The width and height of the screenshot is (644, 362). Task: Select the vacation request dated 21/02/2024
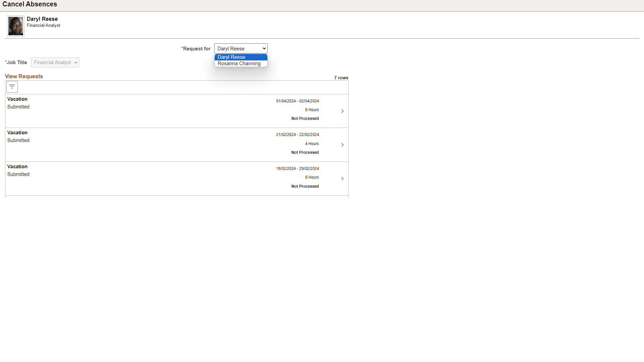[x=168, y=144]
